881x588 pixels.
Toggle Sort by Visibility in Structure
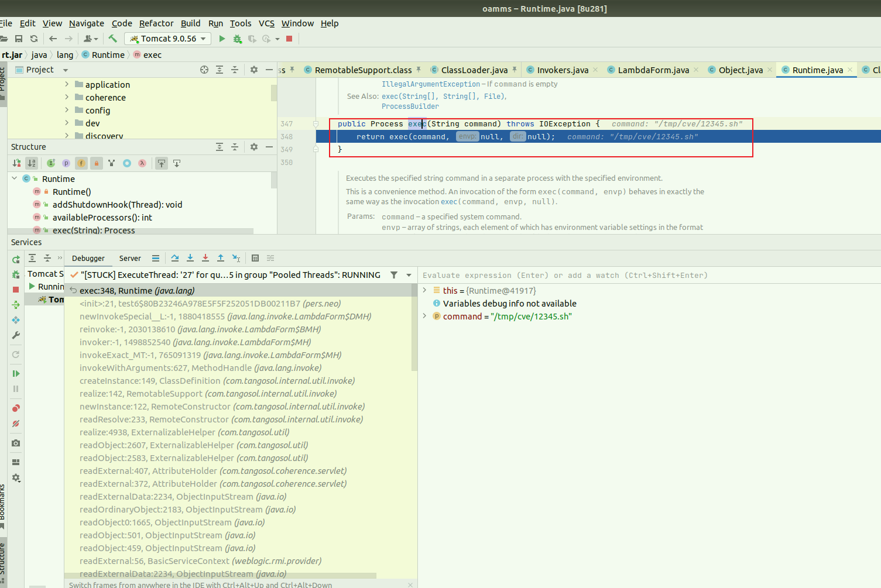16,163
